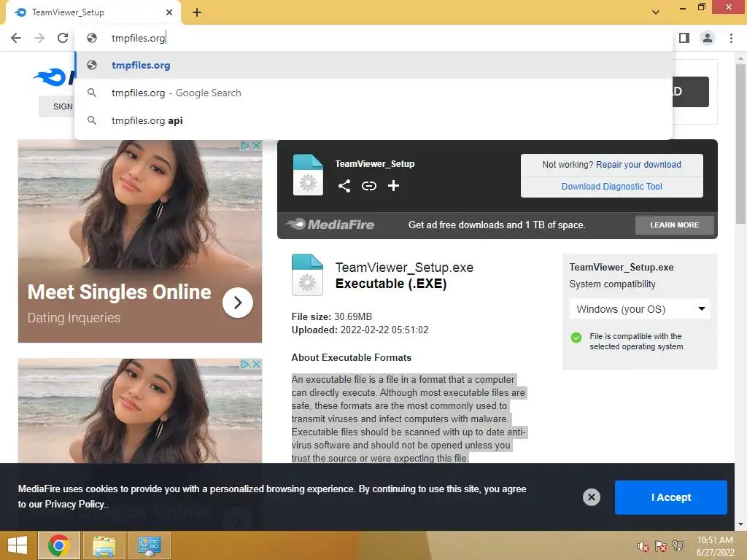Close the top ad with its X
Screen dimensions: 747x560
pyautogui.click(x=256, y=145)
